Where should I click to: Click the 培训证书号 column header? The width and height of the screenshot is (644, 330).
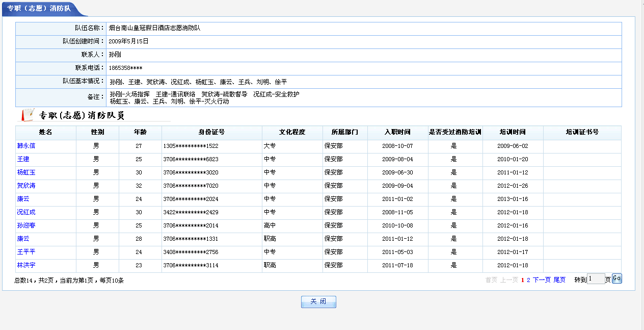click(x=582, y=132)
